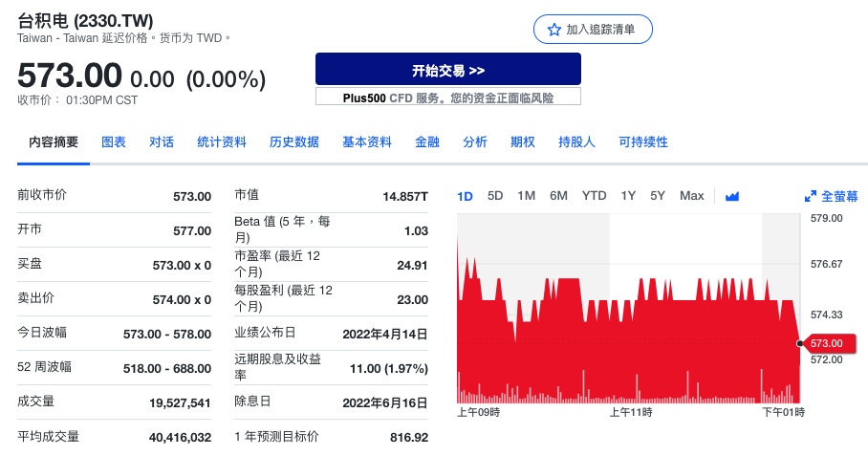Viewport: 868px width, 456px height.
Task: Set chart range to YTD
Action: pos(595,196)
